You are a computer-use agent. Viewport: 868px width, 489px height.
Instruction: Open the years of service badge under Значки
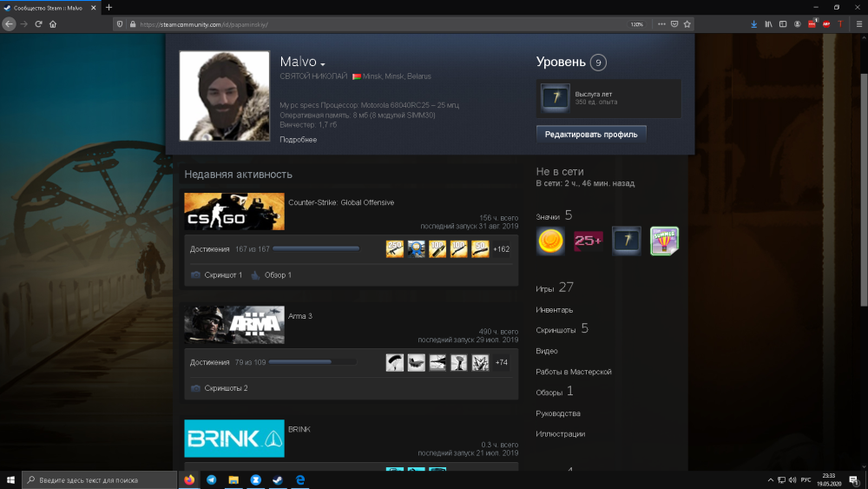pyautogui.click(x=626, y=241)
